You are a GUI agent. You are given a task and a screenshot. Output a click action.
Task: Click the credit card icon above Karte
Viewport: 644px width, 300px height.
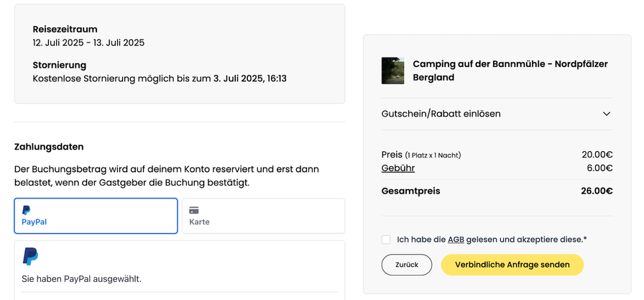(194, 210)
